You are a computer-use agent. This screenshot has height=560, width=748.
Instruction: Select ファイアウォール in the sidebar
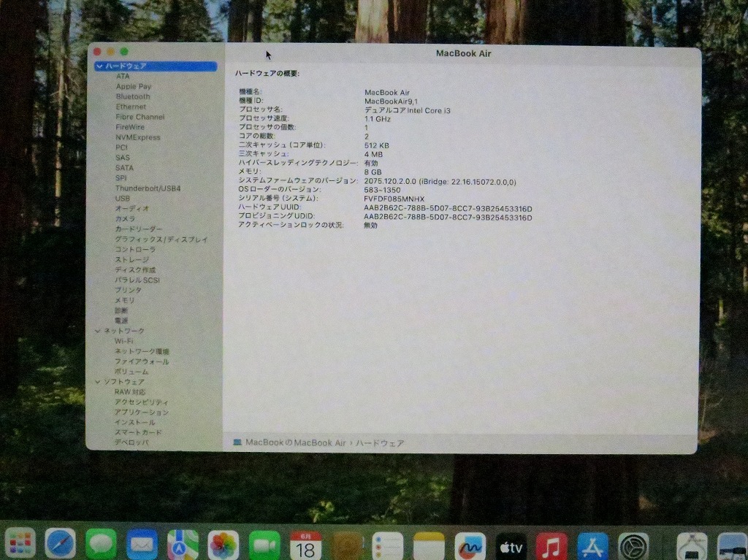coord(142,361)
